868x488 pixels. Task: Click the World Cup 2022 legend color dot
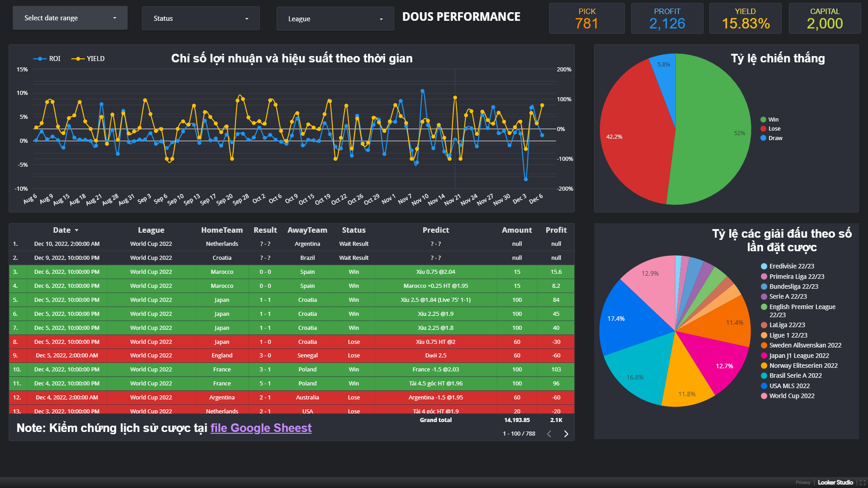(764, 396)
